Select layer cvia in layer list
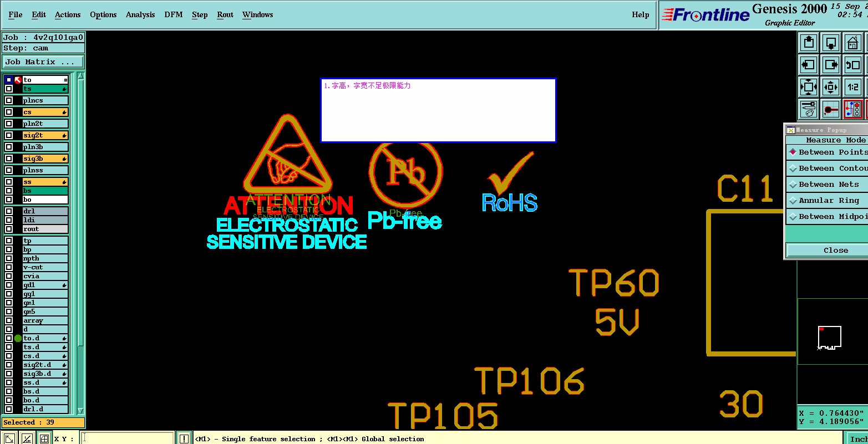 click(45, 276)
